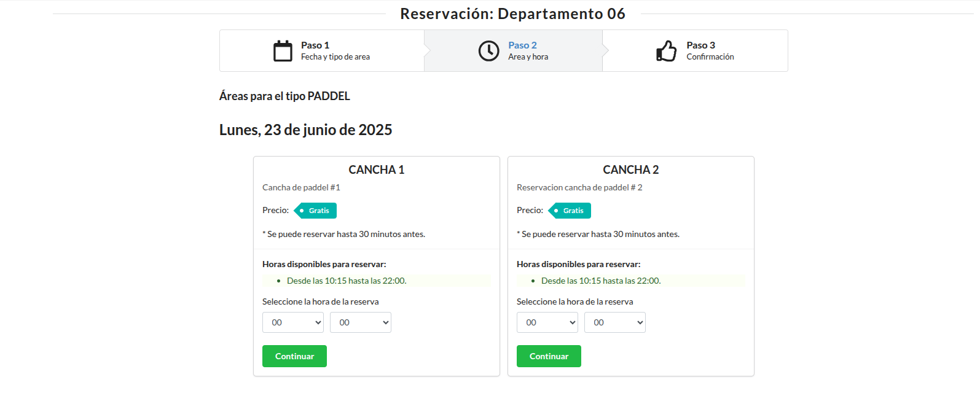Image resolution: width=980 pixels, height=393 pixels.
Task: Click the clock icon in Paso 2
Action: click(488, 50)
